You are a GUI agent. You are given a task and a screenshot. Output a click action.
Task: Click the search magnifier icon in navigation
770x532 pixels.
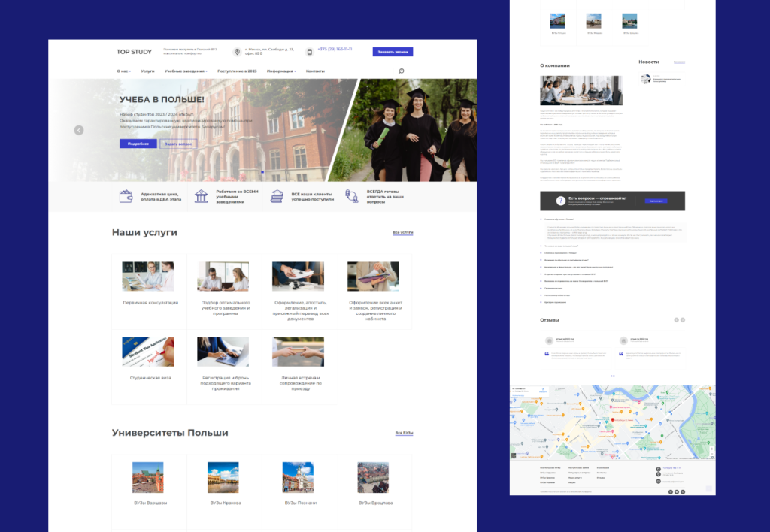(x=401, y=71)
